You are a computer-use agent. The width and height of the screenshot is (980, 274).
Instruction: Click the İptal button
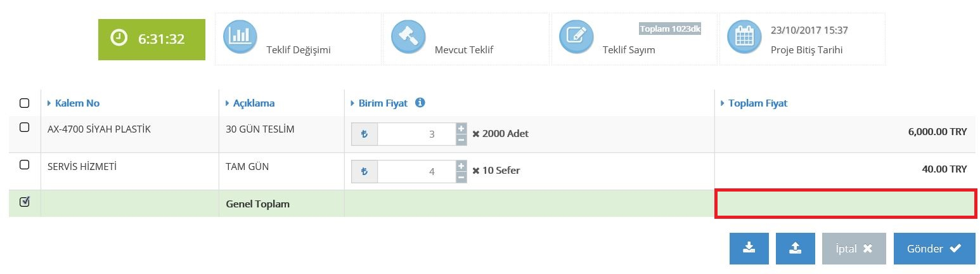point(854,249)
